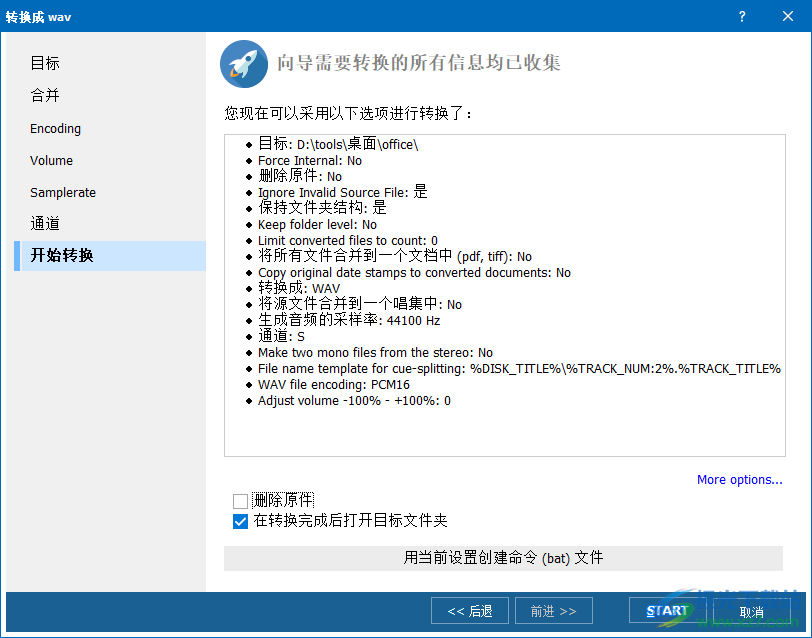Screen dimensions: 812x638
Task: Open the 目标 step in sidebar
Action: [45, 63]
